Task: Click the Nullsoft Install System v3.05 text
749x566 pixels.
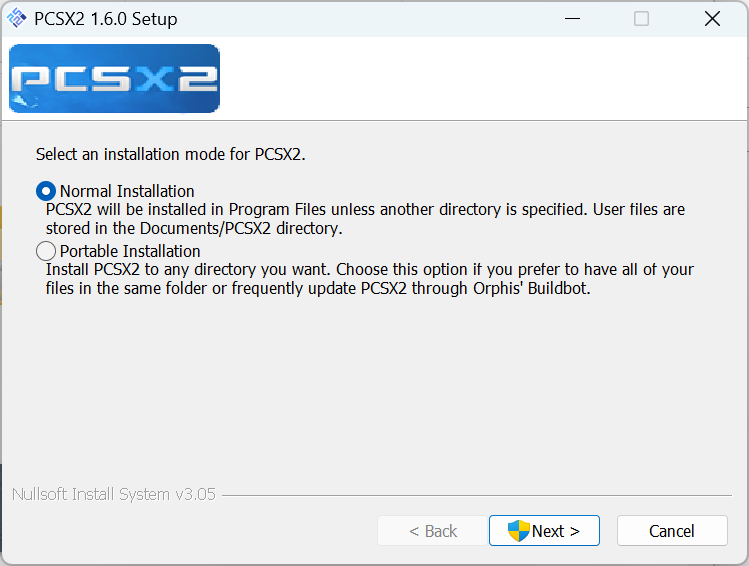Action: [114, 494]
